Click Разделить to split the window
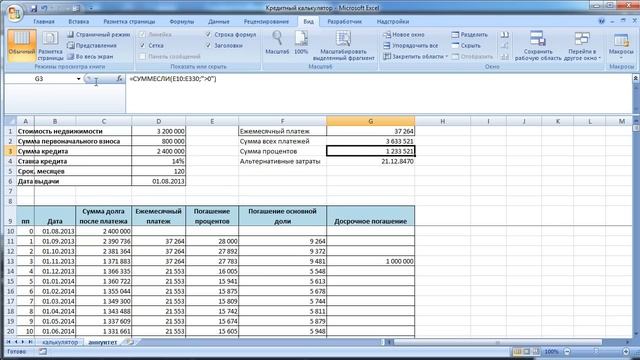Viewport: 640px width, 360px height. coord(470,35)
